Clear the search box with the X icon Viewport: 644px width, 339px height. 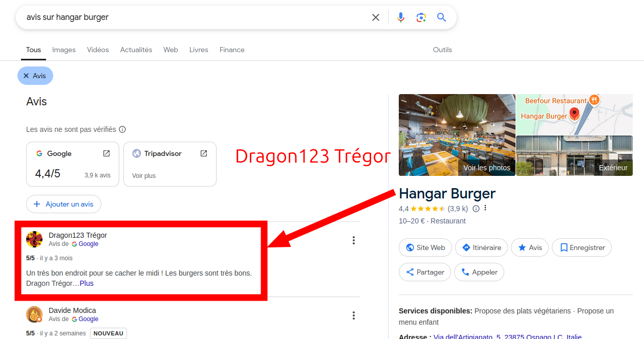coord(376,17)
